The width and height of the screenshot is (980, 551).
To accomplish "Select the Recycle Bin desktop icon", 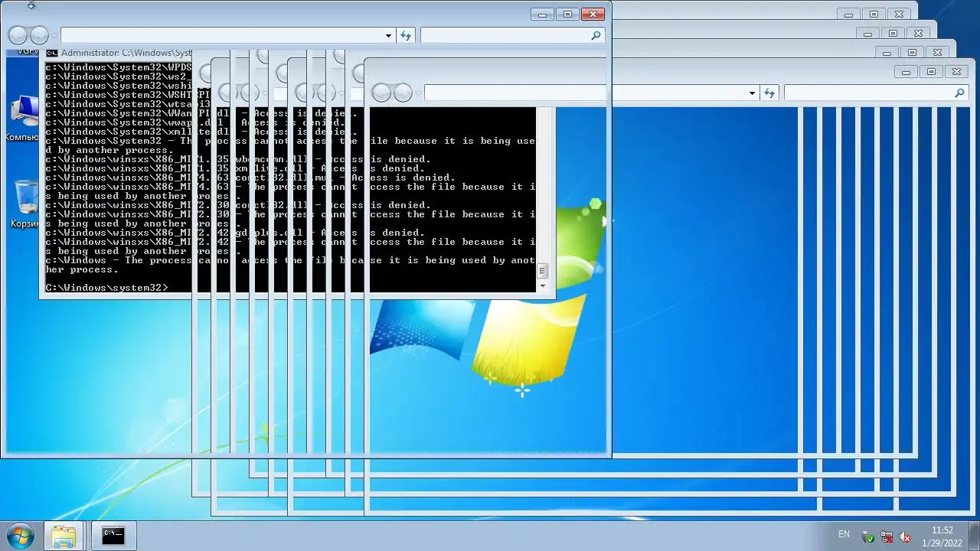I will (x=24, y=204).
